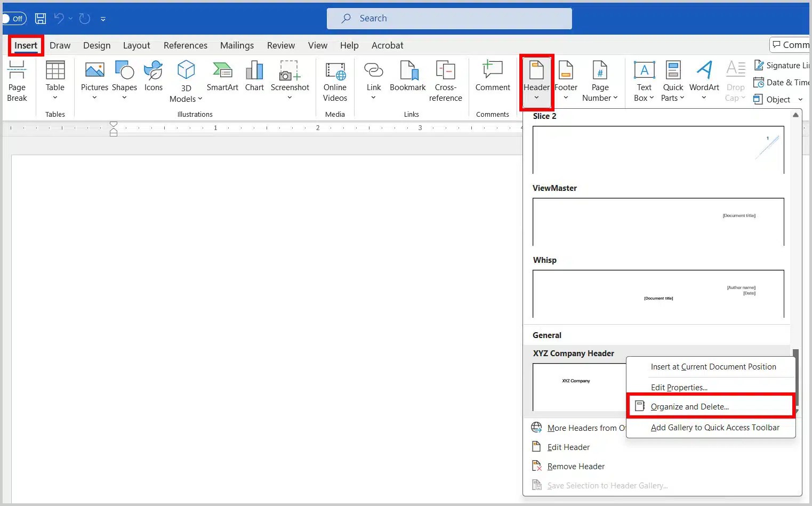This screenshot has width=812, height=506.
Task: Insert 3D Models
Action: pos(186,81)
